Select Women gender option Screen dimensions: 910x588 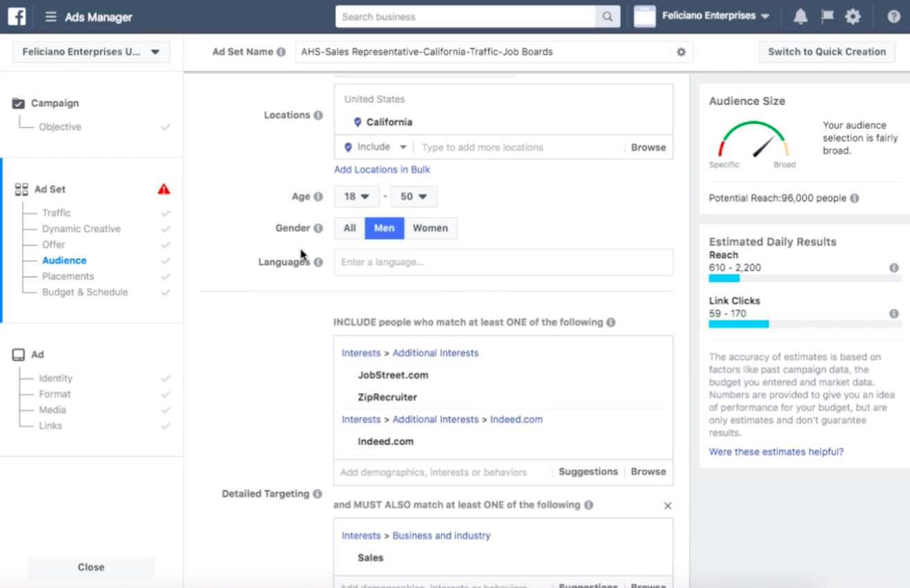pyautogui.click(x=430, y=228)
